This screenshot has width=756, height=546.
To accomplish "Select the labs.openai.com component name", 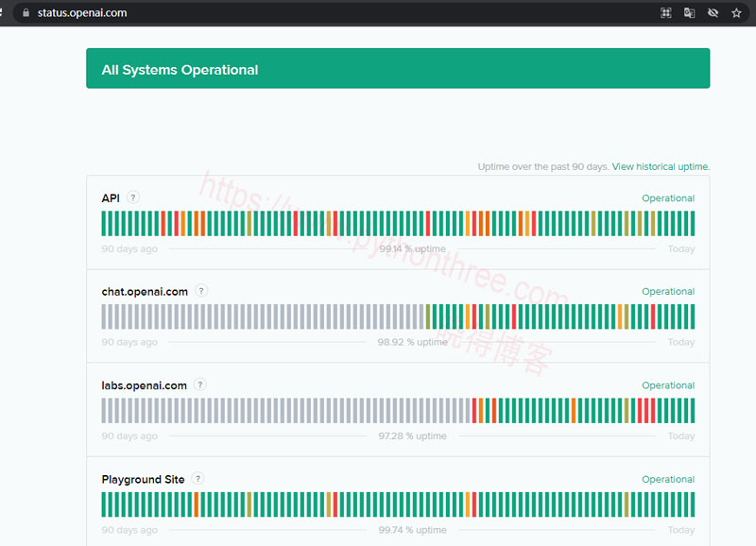I will [145, 385].
